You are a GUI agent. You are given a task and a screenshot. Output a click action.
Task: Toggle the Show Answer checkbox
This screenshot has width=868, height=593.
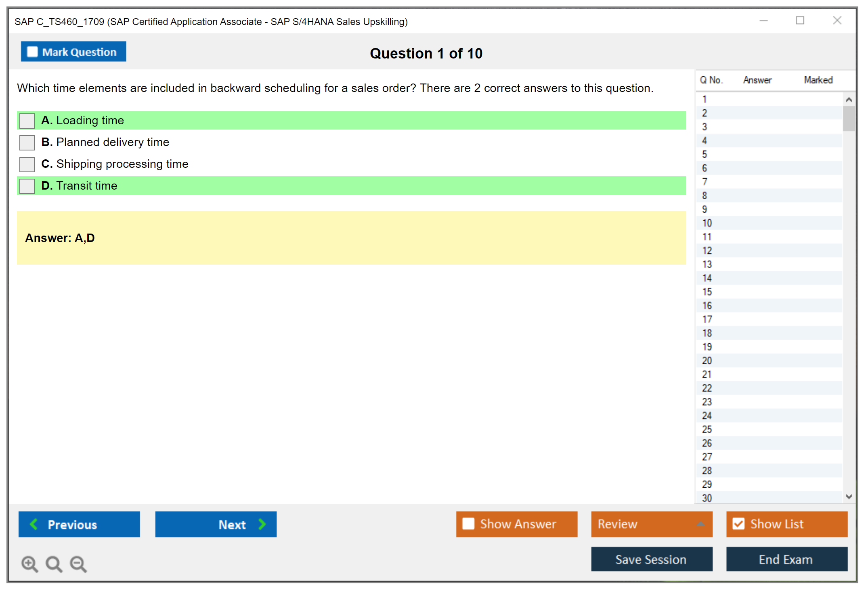pos(468,524)
